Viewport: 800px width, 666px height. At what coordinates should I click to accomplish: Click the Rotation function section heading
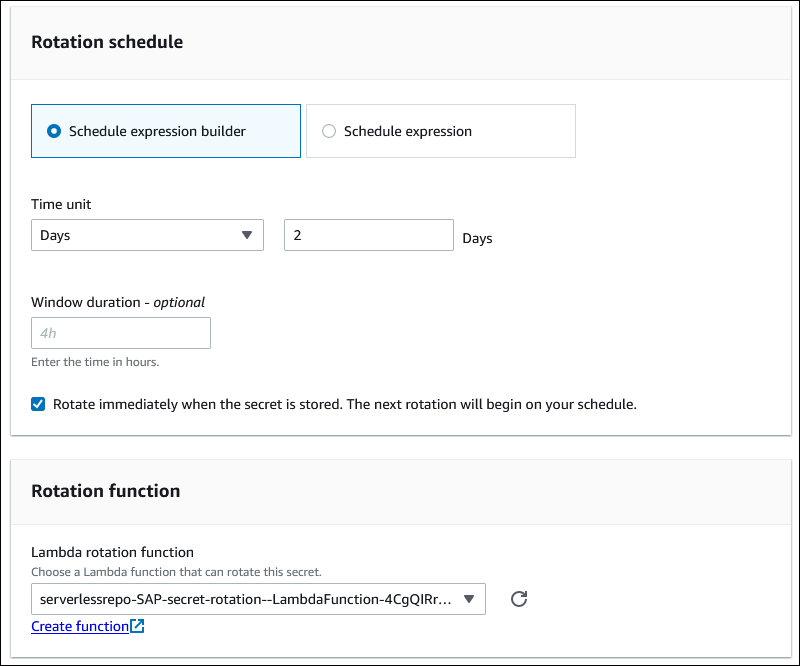pos(106,491)
